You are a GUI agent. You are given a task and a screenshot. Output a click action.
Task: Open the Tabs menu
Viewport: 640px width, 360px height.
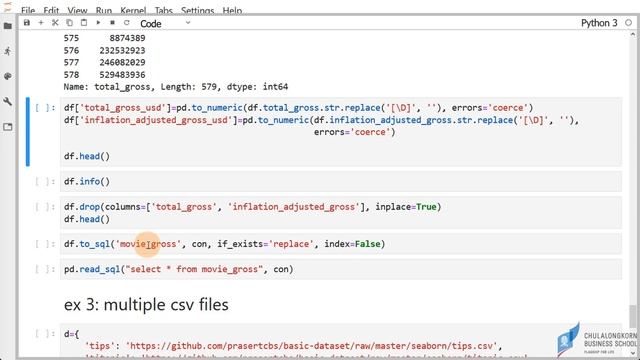(x=163, y=10)
